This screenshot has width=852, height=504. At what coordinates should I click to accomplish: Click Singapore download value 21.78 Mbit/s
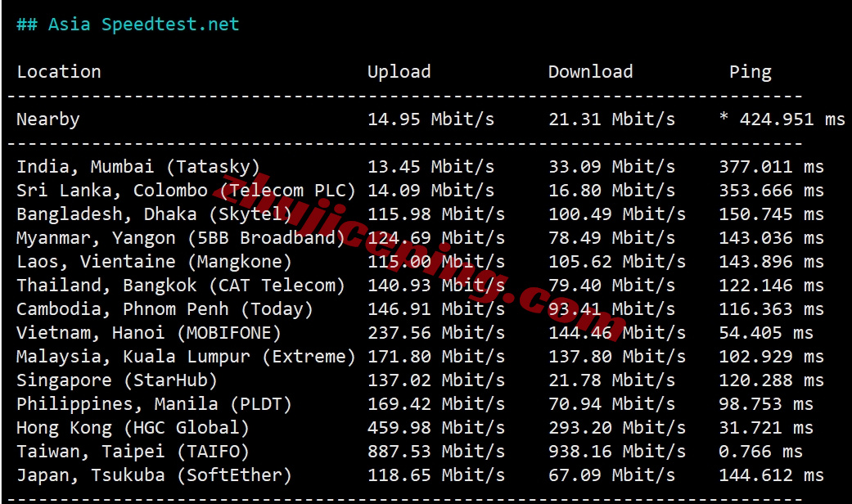pyautogui.click(x=611, y=380)
